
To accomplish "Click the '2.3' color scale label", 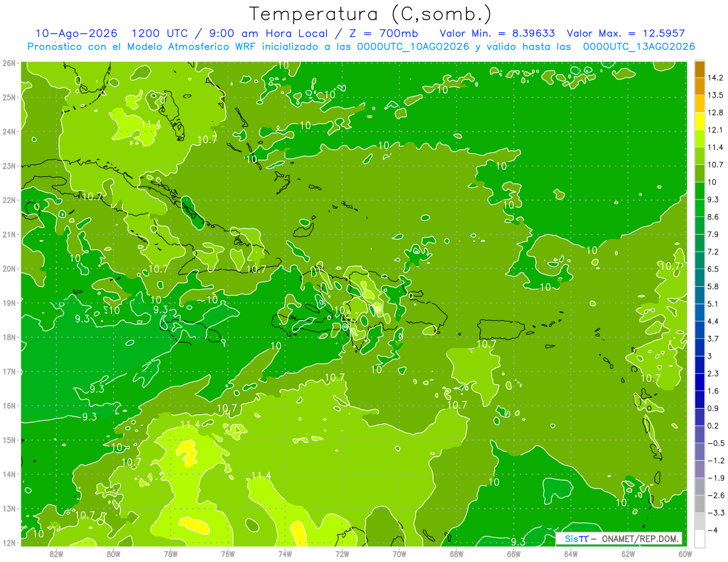I will [x=713, y=373].
